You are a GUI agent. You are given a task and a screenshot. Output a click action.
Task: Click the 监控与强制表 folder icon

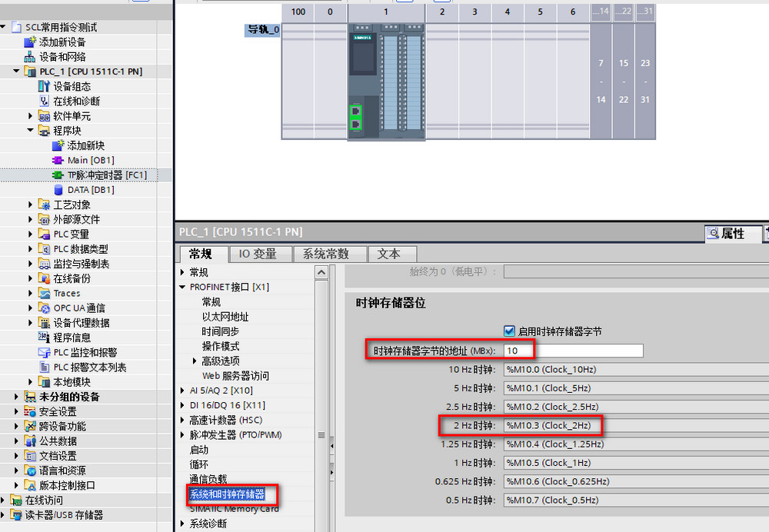pyautogui.click(x=44, y=263)
